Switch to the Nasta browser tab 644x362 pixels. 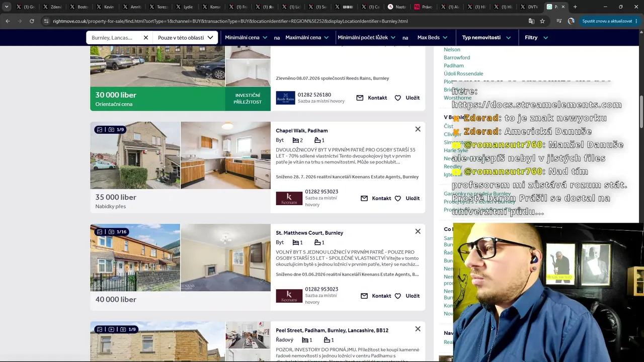click(x=397, y=7)
